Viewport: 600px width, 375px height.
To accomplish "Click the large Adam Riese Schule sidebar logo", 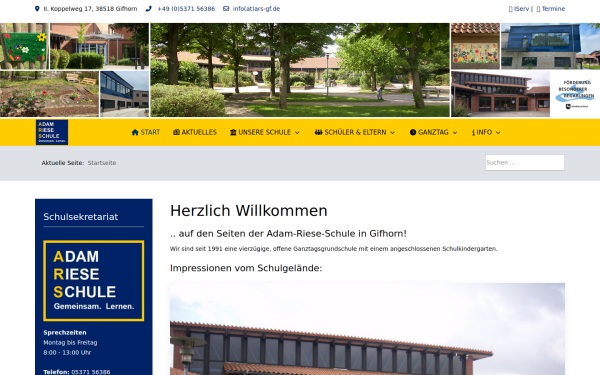I will 94,281.
